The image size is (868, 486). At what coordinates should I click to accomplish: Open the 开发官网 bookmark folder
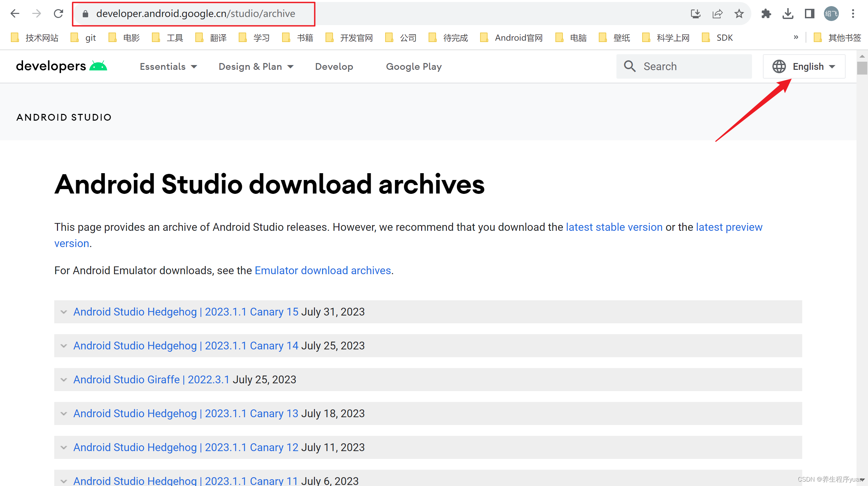tap(349, 38)
